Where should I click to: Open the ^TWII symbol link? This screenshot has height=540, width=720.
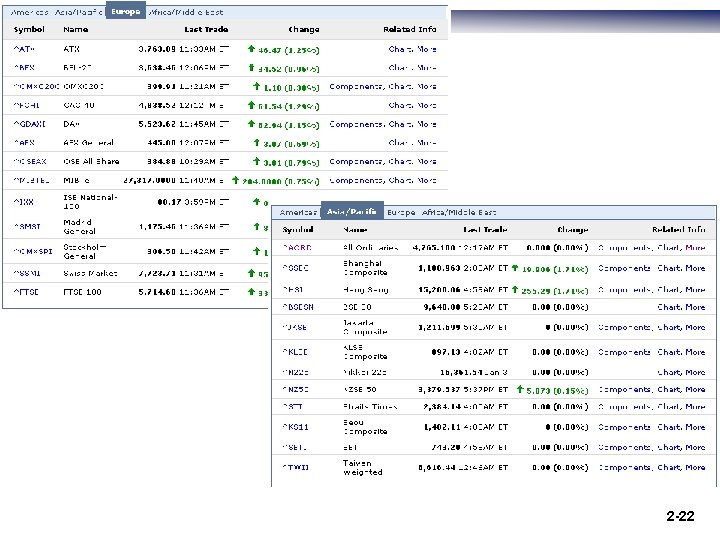pos(295,467)
